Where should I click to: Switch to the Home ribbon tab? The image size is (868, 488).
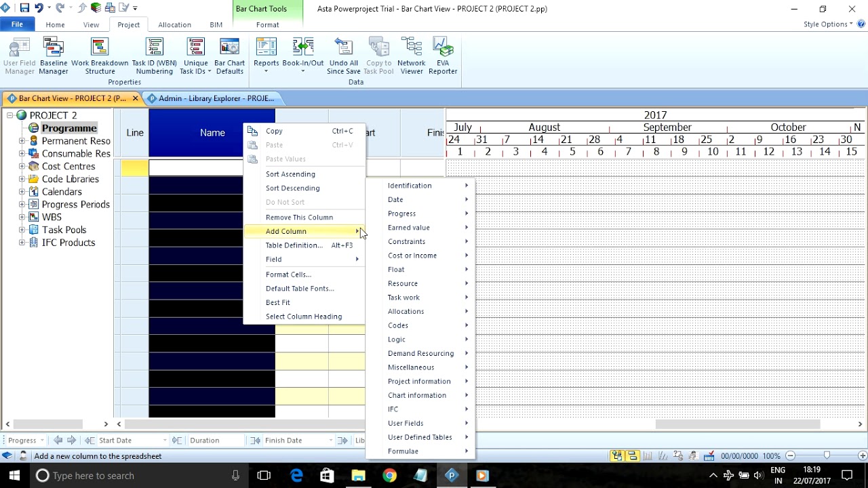point(56,24)
